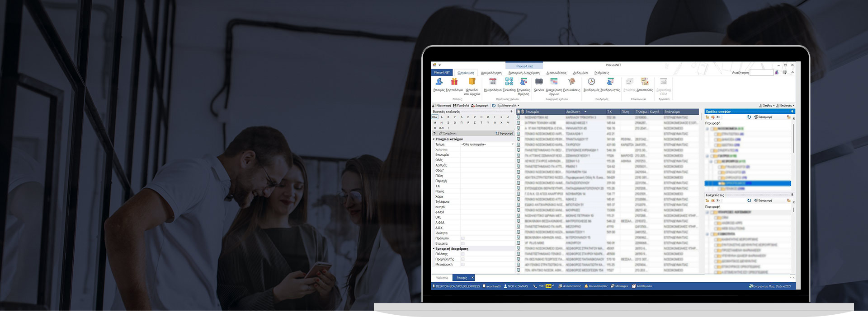Viewport: 868px width, 317px height.
Task: Open Επαφές contacts icon in ribbon
Action: click(439, 82)
